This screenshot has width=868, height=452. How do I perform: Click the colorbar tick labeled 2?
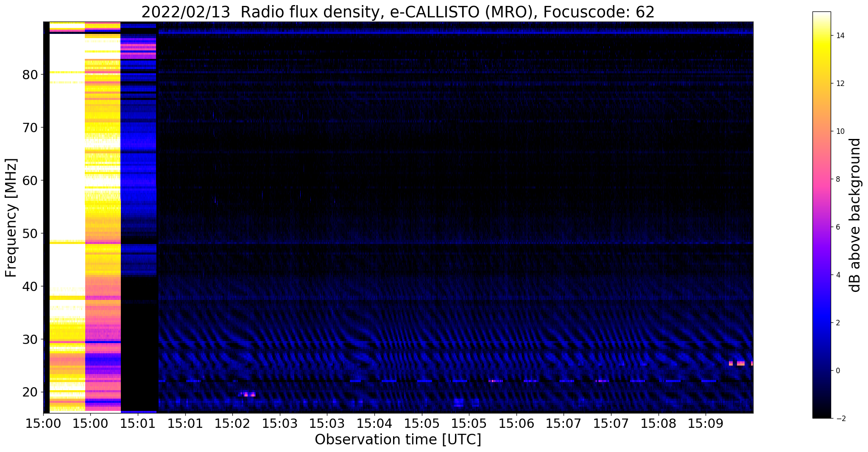pos(838,323)
